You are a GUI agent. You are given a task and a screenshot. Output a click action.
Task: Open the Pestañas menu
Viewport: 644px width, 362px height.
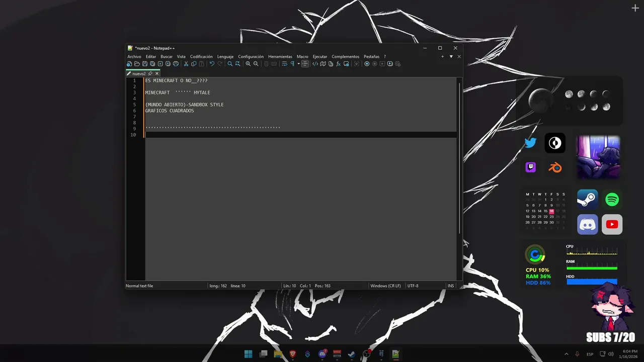pyautogui.click(x=372, y=57)
